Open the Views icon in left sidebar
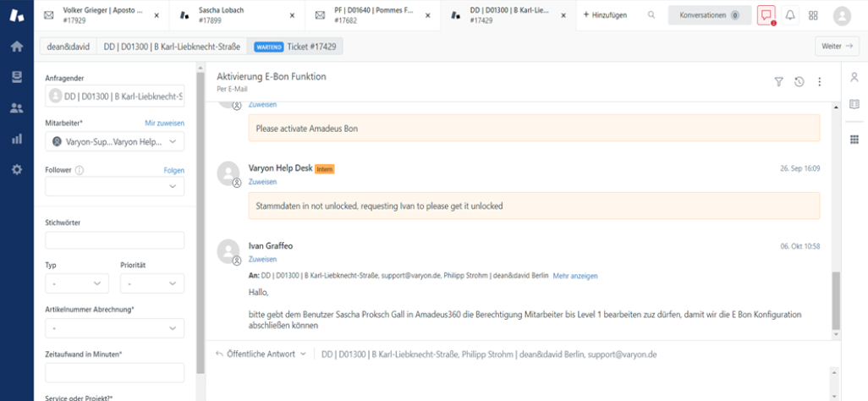 16,77
